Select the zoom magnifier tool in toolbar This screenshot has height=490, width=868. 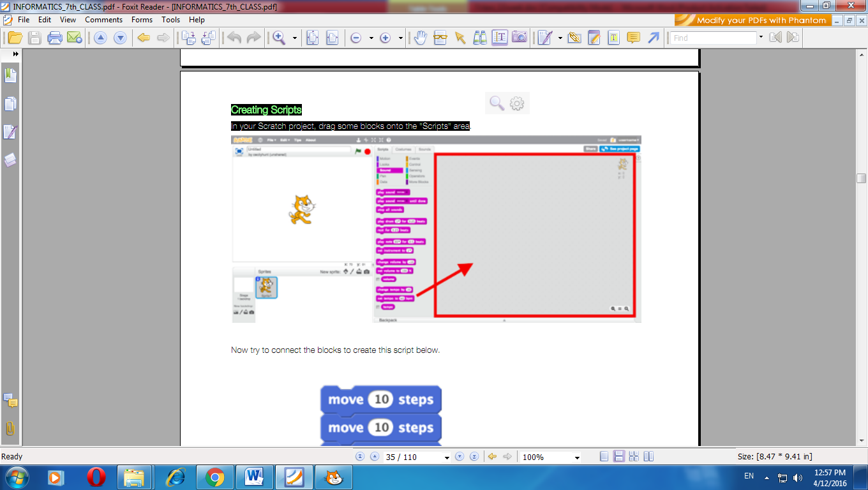(x=279, y=38)
